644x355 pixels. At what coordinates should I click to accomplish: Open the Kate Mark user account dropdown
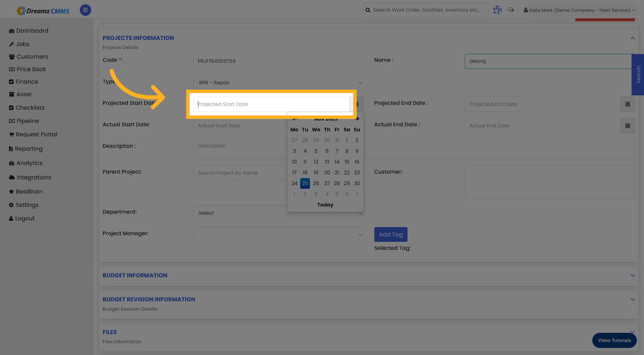(x=579, y=10)
